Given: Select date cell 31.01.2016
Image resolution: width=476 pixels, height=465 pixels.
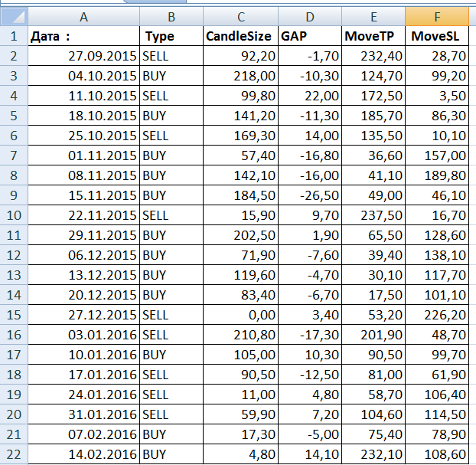Looking at the screenshot, I should click(83, 414).
